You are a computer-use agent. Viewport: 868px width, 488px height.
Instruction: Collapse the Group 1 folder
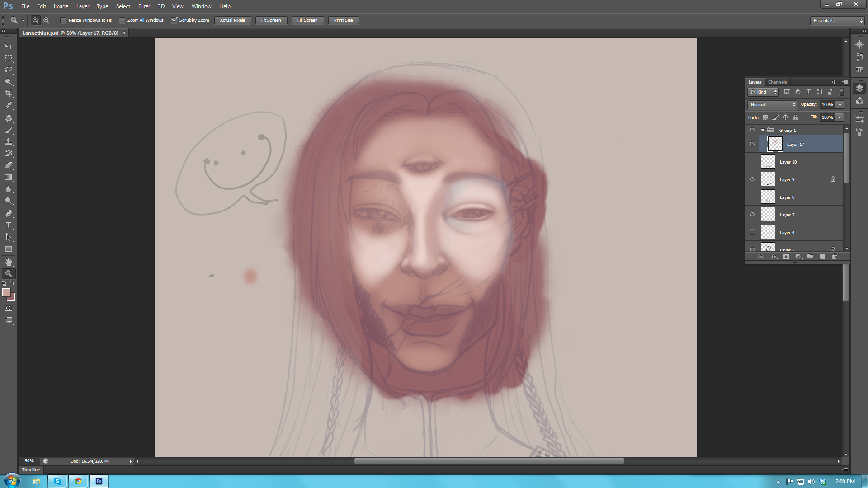click(763, 130)
